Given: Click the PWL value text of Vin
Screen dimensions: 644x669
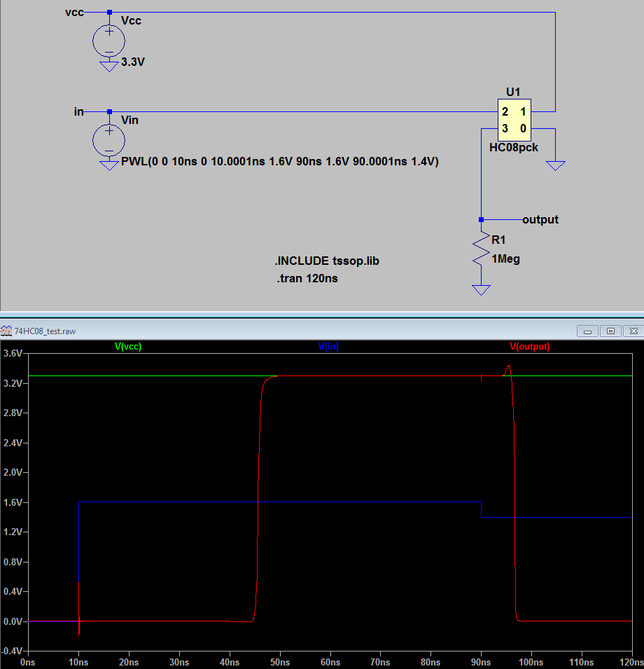Looking at the screenshot, I should (x=280, y=162).
